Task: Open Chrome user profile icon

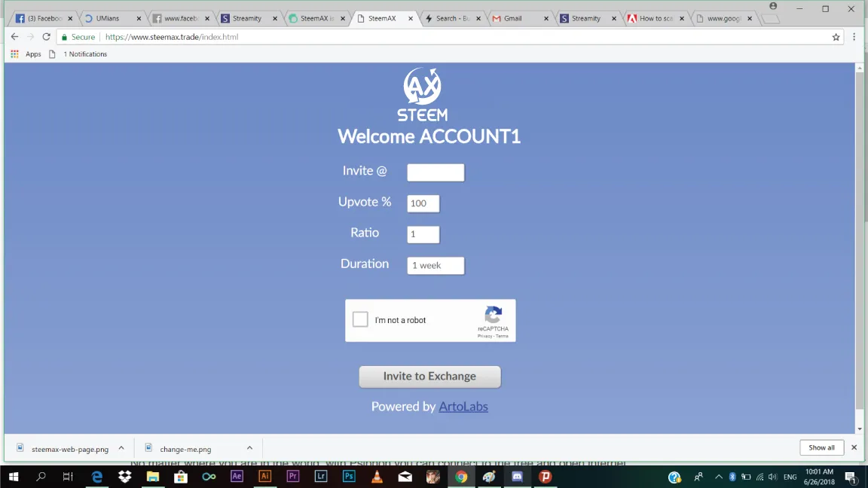Action: tap(773, 6)
